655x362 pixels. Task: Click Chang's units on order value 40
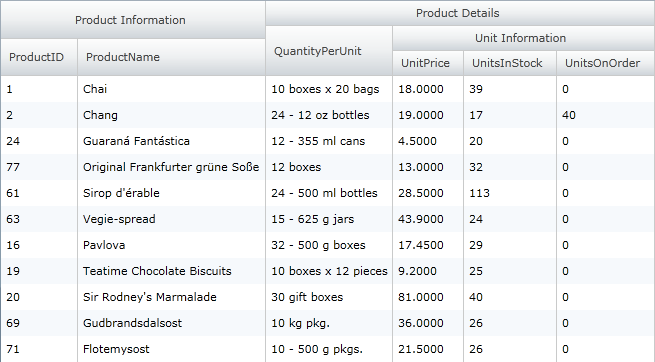pyautogui.click(x=606, y=115)
